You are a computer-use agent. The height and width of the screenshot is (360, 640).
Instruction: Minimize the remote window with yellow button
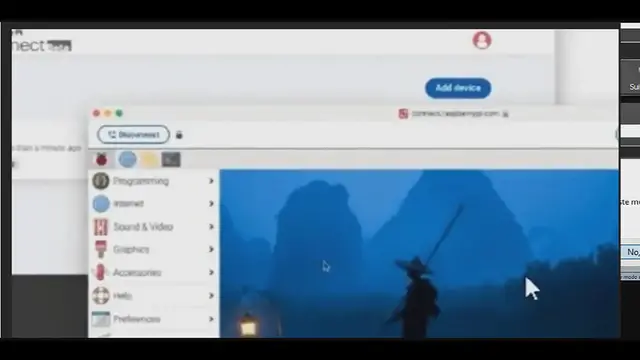click(x=108, y=113)
